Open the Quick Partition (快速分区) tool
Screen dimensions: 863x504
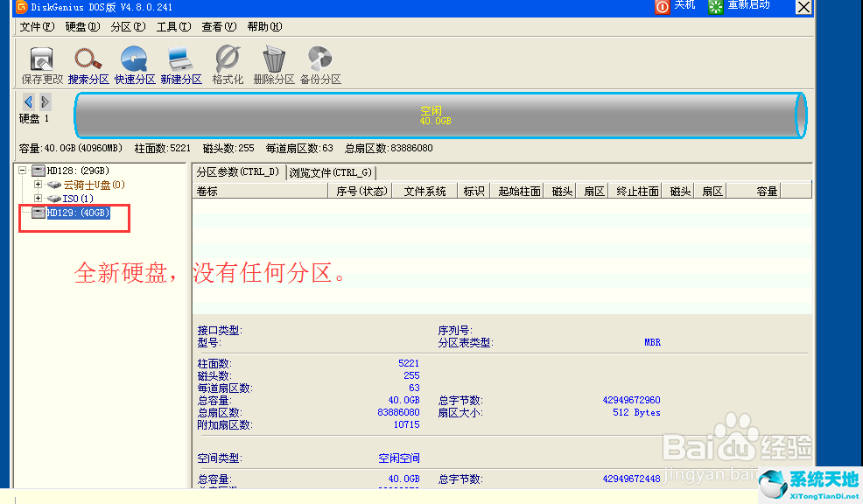click(x=135, y=64)
